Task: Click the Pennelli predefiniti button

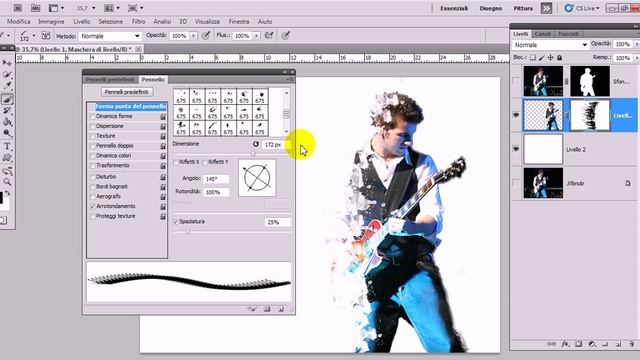Action: click(x=127, y=92)
